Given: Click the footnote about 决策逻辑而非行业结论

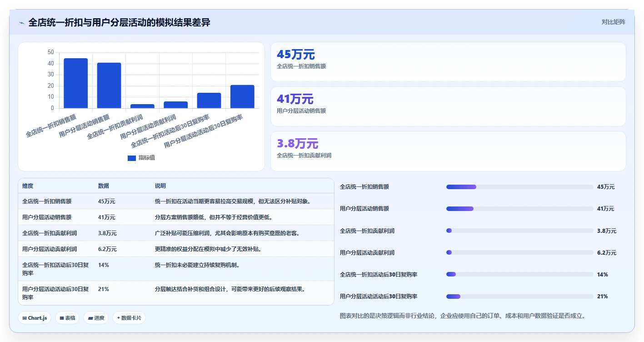Looking at the screenshot, I should coord(463,316).
